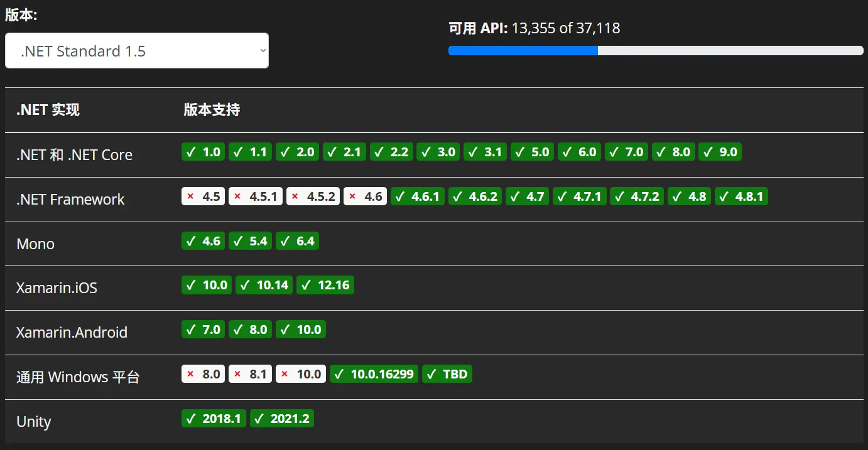The width and height of the screenshot is (868, 450).
Task: Select the .NET Core 3.1 supported badge
Action: [485, 152]
